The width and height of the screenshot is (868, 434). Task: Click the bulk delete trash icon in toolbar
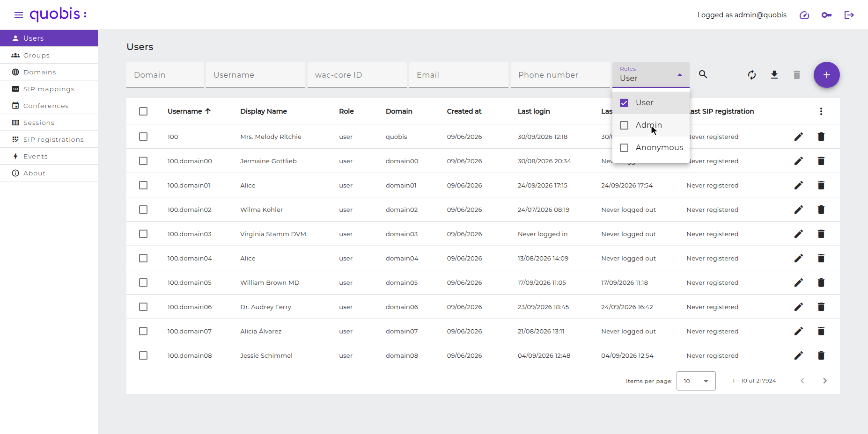point(797,75)
